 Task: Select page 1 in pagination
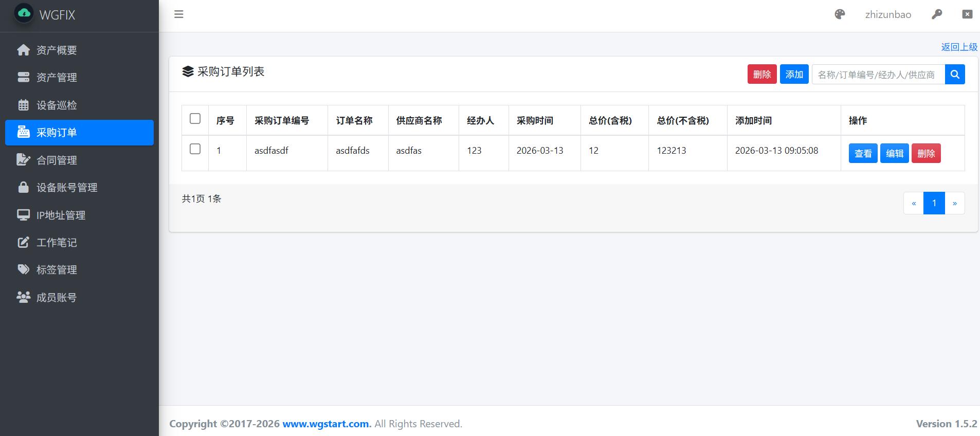pyautogui.click(x=934, y=203)
